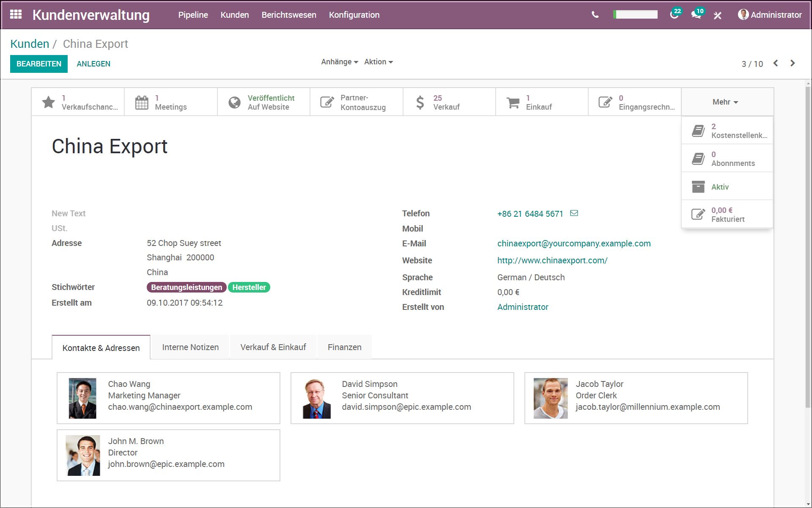
Task: Expand the Anhänge dropdown
Action: pyautogui.click(x=339, y=62)
